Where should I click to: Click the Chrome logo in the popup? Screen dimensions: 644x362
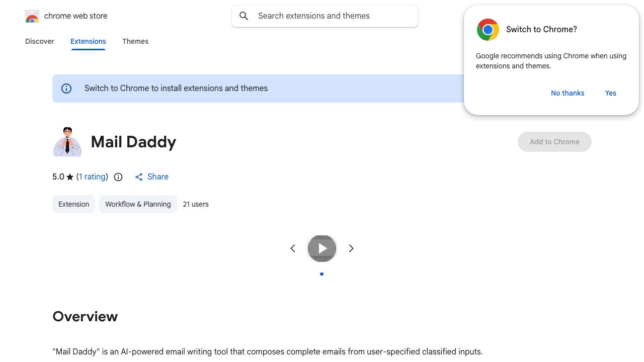coord(488,30)
